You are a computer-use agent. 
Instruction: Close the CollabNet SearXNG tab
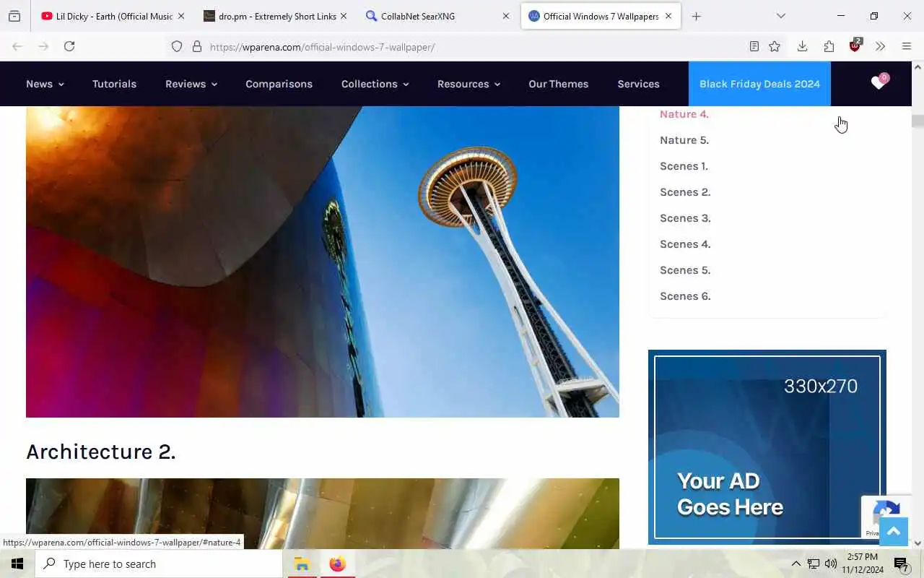505,16
